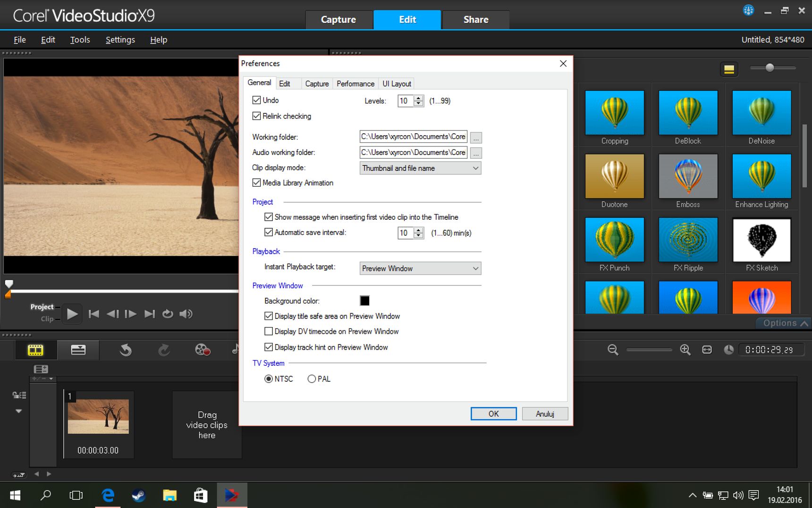Step to the next frame

tap(131, 314)
